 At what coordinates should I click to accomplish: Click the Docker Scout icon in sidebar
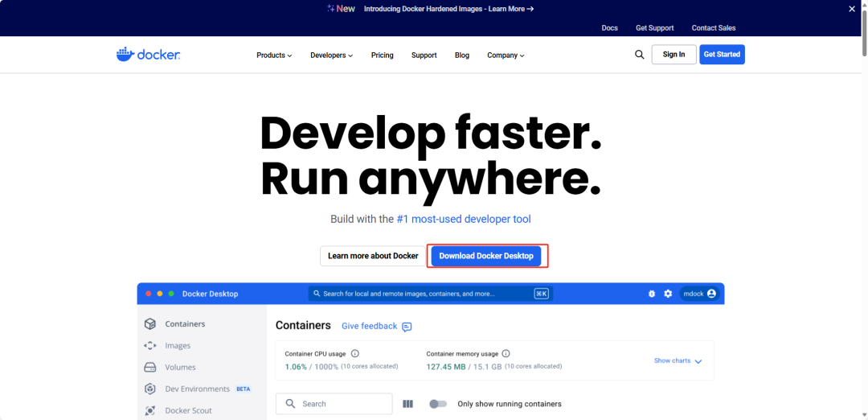click(150, 410)
